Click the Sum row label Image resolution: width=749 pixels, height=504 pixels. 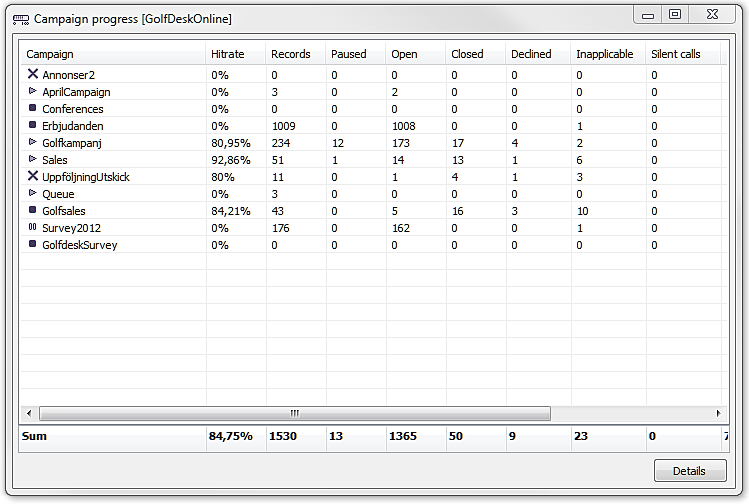(x=34, y=436)
